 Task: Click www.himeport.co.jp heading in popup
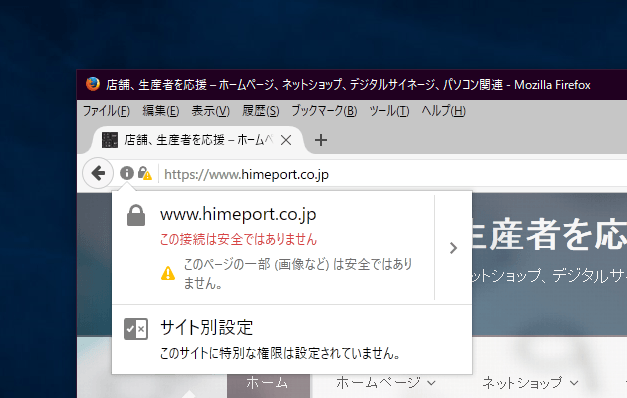tap(238, 214)
